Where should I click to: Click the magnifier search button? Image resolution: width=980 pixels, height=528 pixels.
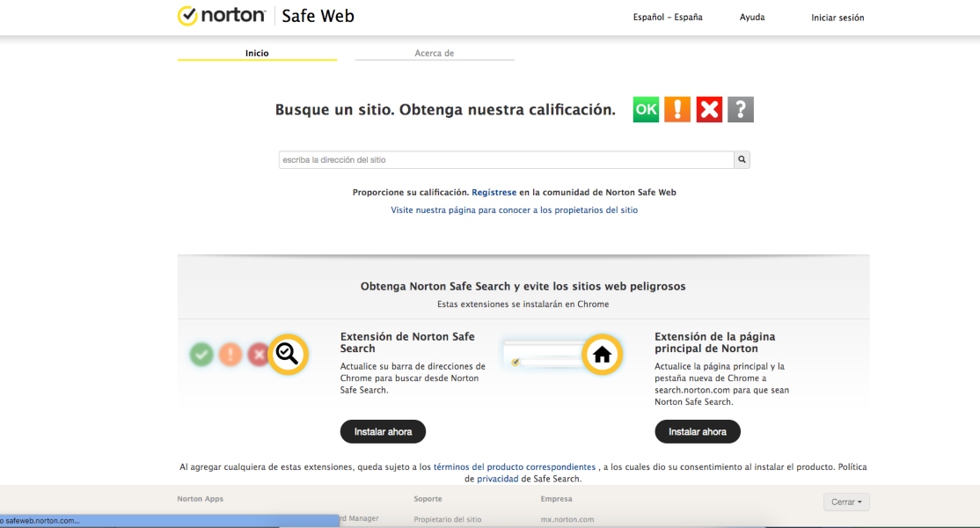742,159
